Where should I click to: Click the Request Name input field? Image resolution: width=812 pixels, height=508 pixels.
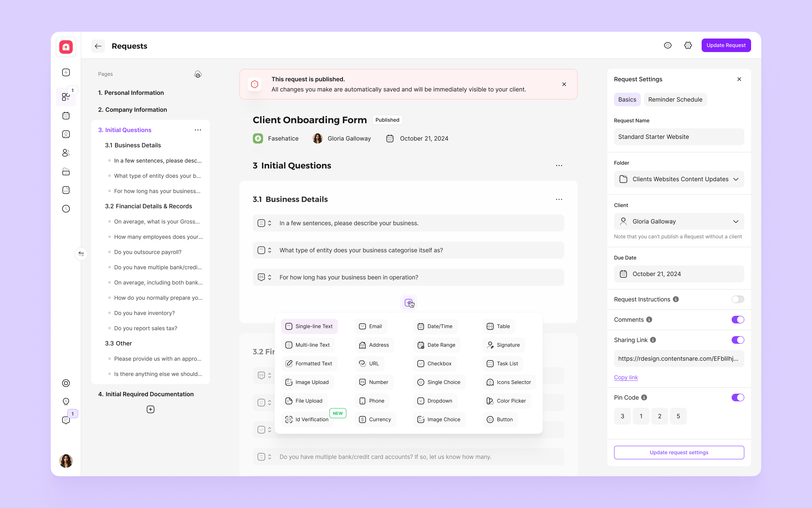[679, 137]
